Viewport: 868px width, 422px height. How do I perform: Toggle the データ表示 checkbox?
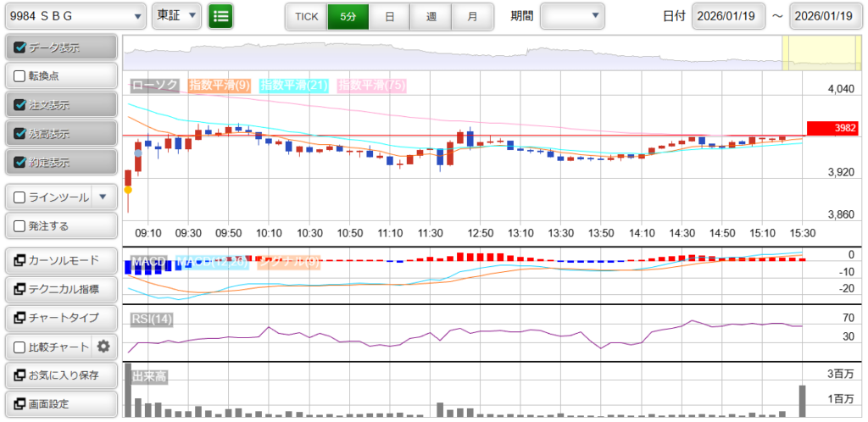[x=20, y=47]
